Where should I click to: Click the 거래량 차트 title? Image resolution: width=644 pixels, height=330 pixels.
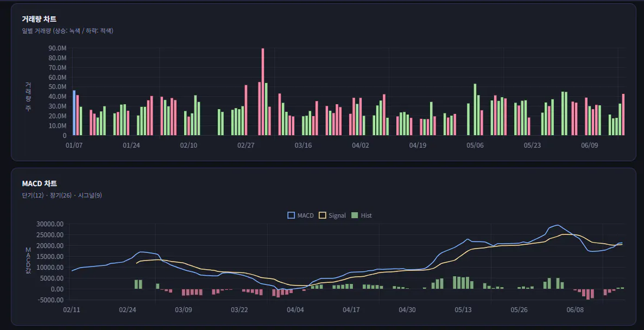39,19
